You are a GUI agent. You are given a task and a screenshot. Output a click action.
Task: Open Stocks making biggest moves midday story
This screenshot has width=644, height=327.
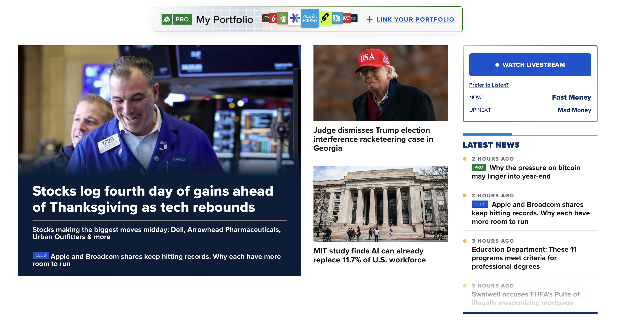156,233
